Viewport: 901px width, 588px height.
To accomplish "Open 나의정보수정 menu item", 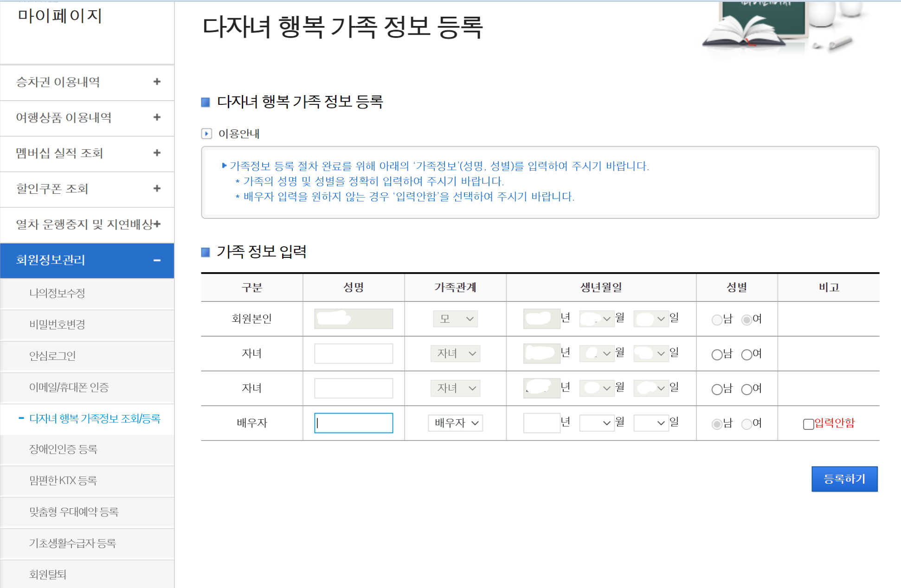I will tap(57, 293).
